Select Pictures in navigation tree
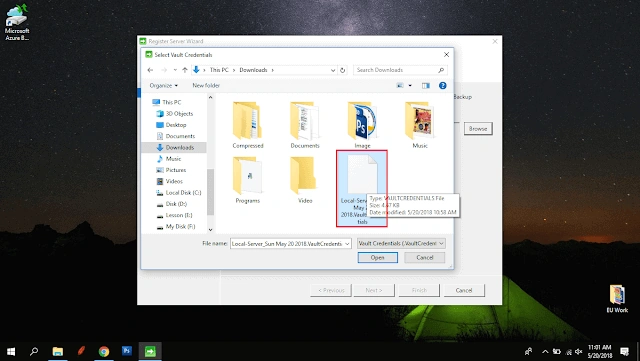The image size is (640, 361). click(x=171, y=170)
